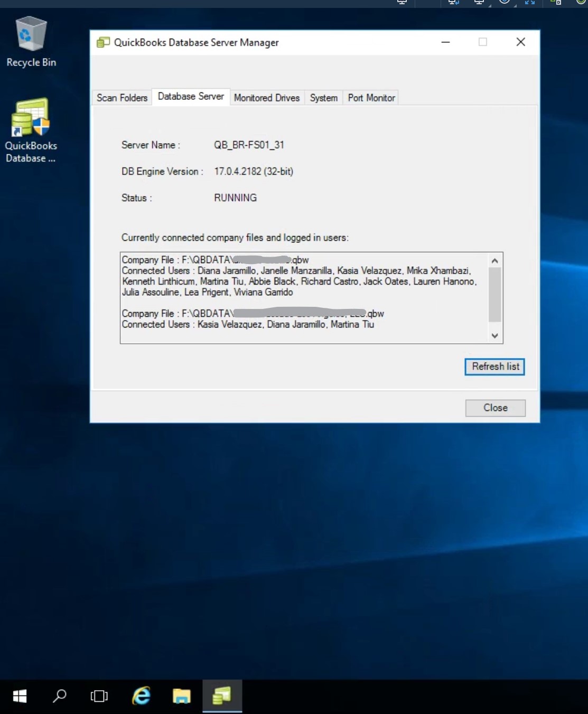Click the Start menu button
The image size is (588, 714).
19,696
